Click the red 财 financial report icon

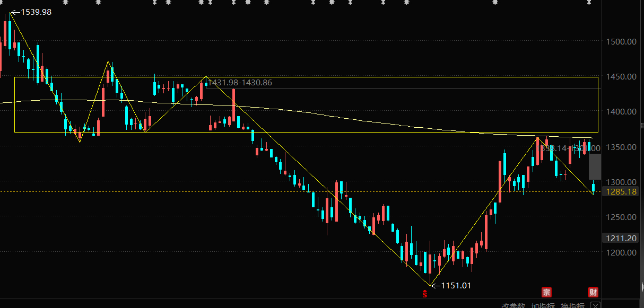pyautogui.click(x=594, y=292)
